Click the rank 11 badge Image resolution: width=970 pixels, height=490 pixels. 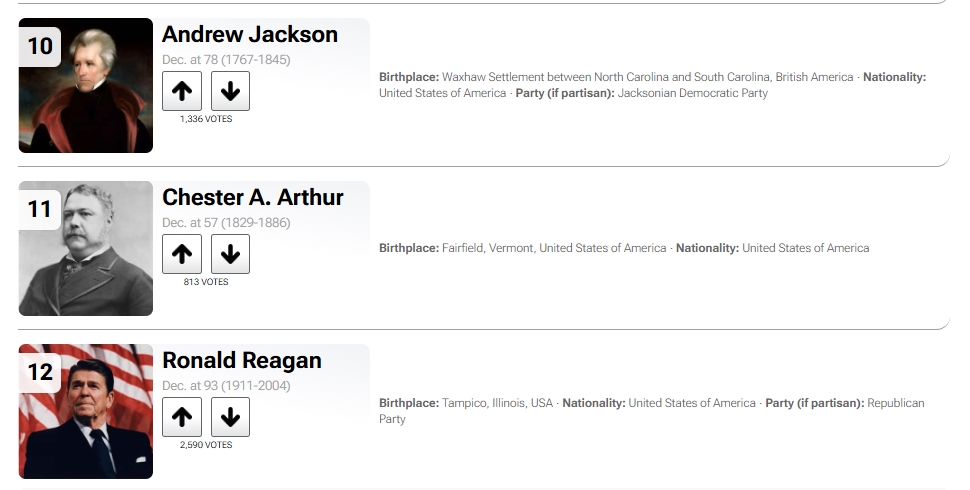click(x=40, y=209)
